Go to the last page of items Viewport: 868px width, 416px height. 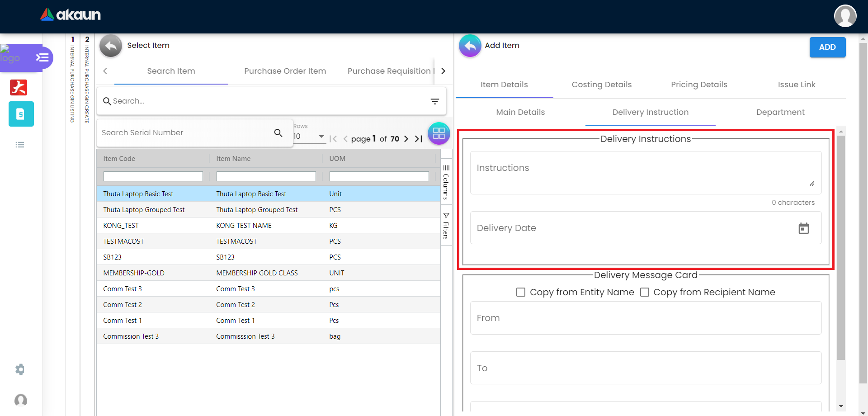coord(419,139)
